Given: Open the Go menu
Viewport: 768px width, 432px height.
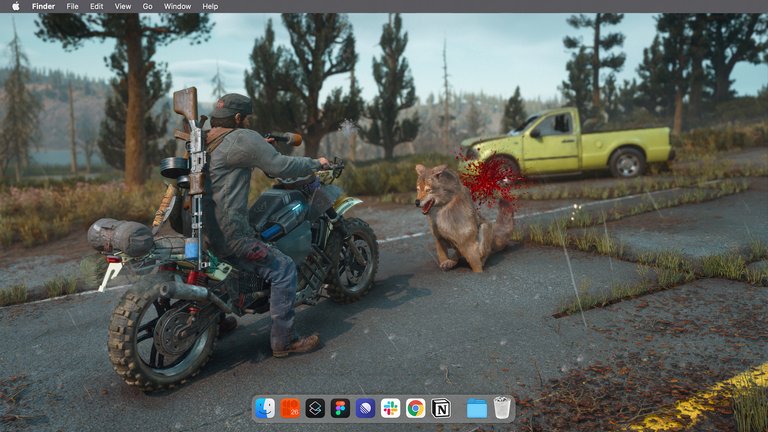Looking at the screenshot, I should click(x=147, y=6).
